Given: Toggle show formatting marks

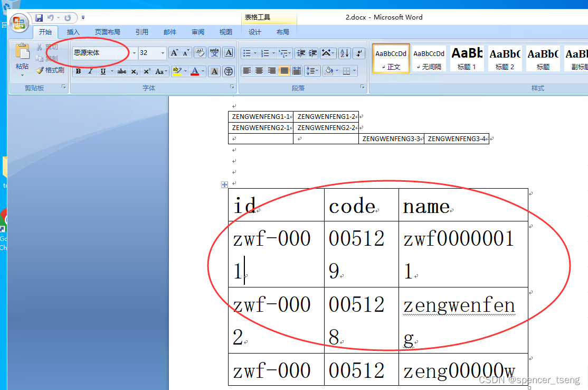Looking at the screenshot, I should click(x=358, y=53).
